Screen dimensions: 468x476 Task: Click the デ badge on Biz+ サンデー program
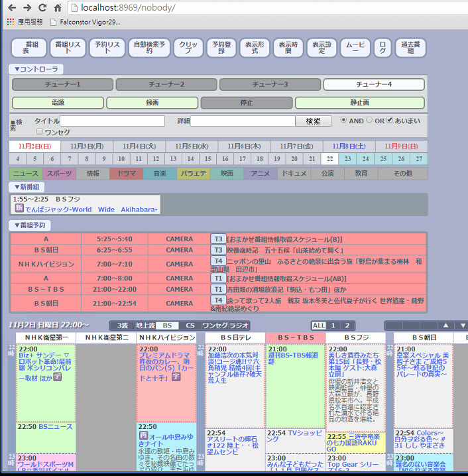(x=58, y=377)
